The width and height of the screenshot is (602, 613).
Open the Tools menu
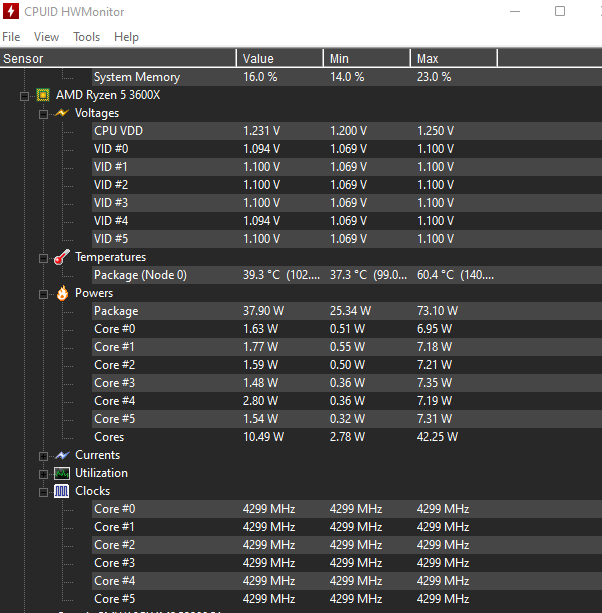pyautogui.click(x=86, y=37)
